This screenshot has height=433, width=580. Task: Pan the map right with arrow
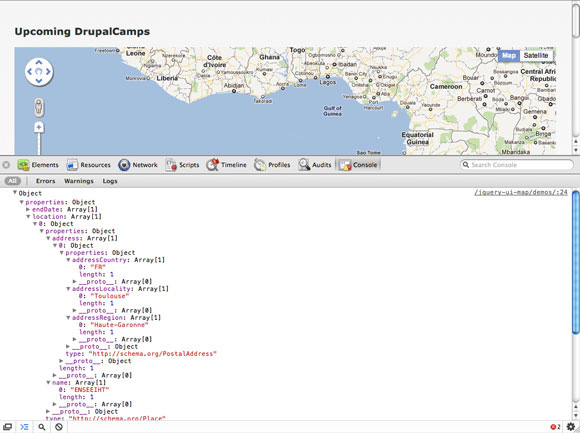48,72
